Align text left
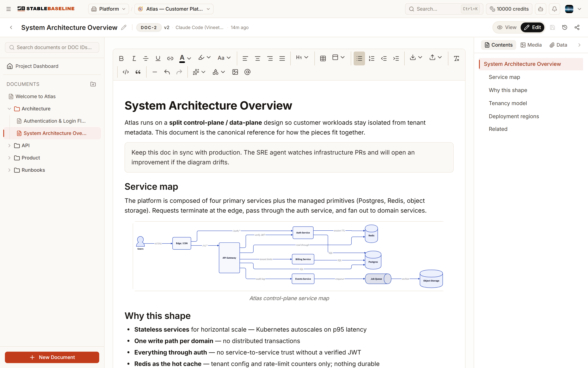Image resolution: width=588 pixels, height=368 pixels. pyautogui.click(x=245, y=58)
